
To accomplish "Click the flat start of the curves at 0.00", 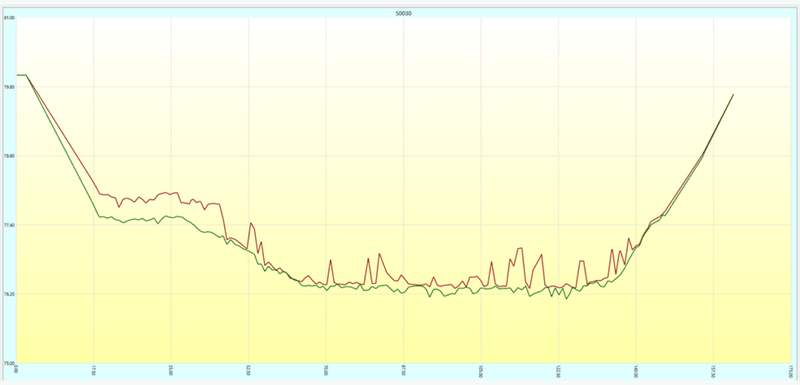I will tap(21, 75).
